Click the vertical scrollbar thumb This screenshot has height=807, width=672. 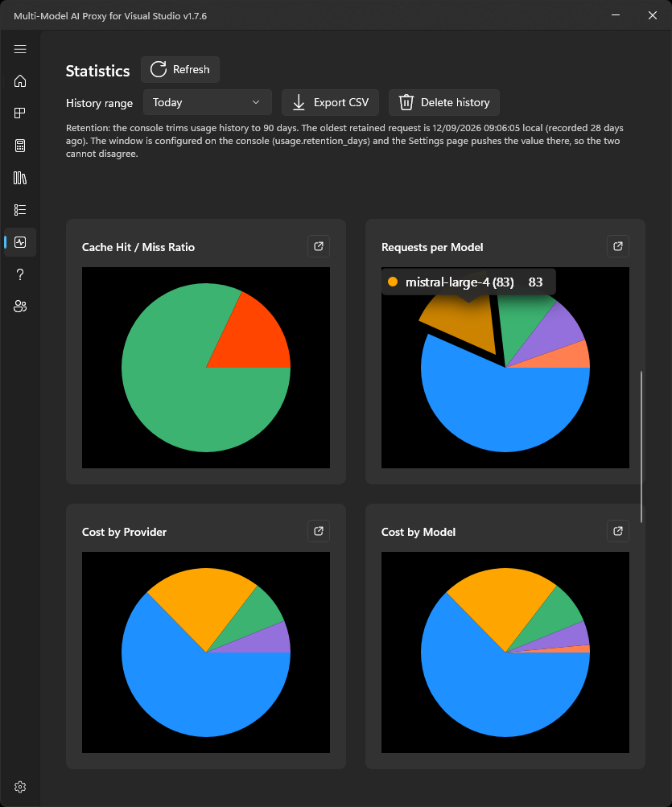click(x=641, y=447)
